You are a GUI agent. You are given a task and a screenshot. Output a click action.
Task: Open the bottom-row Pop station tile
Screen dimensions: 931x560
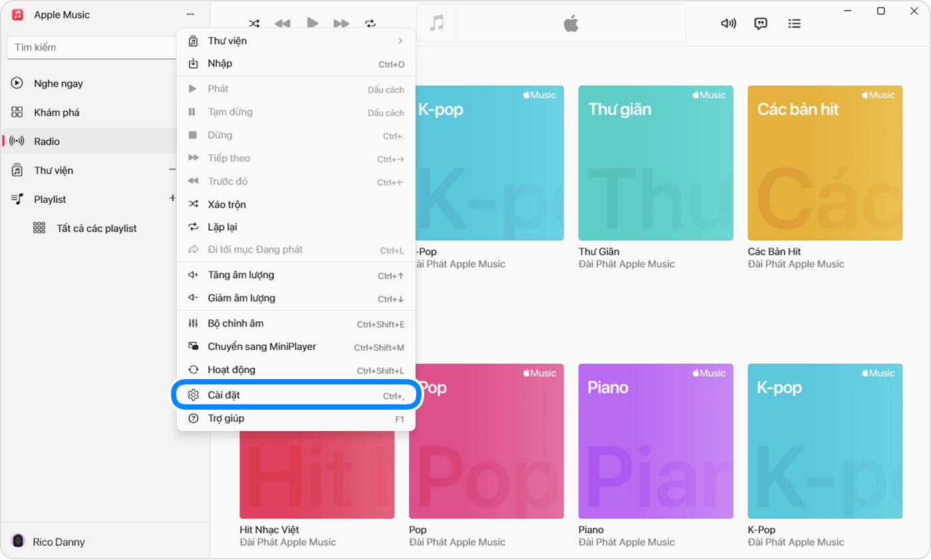point(489,441)
